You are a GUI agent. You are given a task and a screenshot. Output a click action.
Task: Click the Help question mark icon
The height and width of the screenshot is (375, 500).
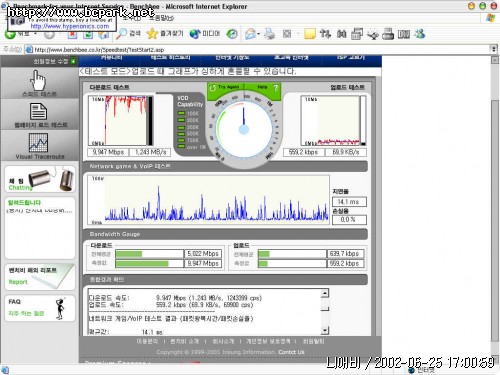pyautogui.click(x=275, y=88)
